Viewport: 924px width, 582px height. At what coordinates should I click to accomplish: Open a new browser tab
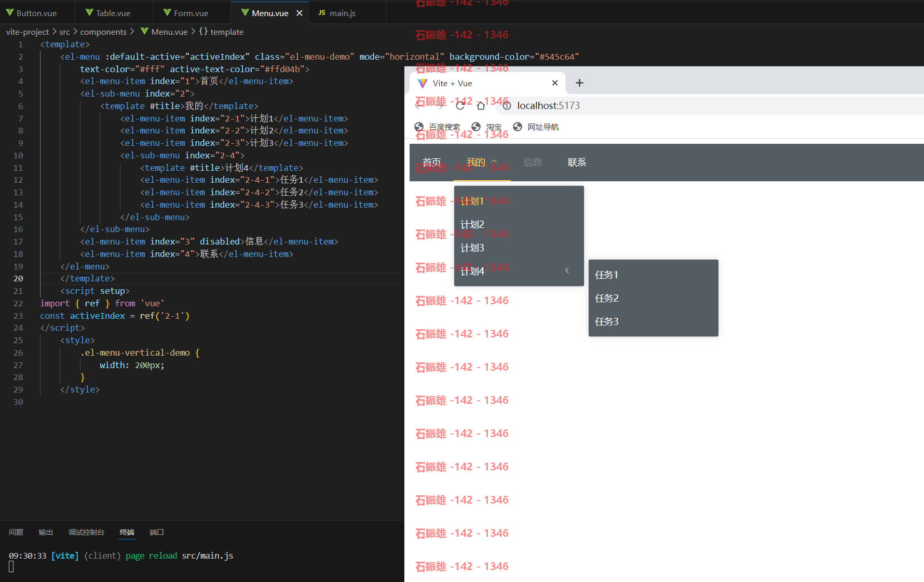point(580,83)
